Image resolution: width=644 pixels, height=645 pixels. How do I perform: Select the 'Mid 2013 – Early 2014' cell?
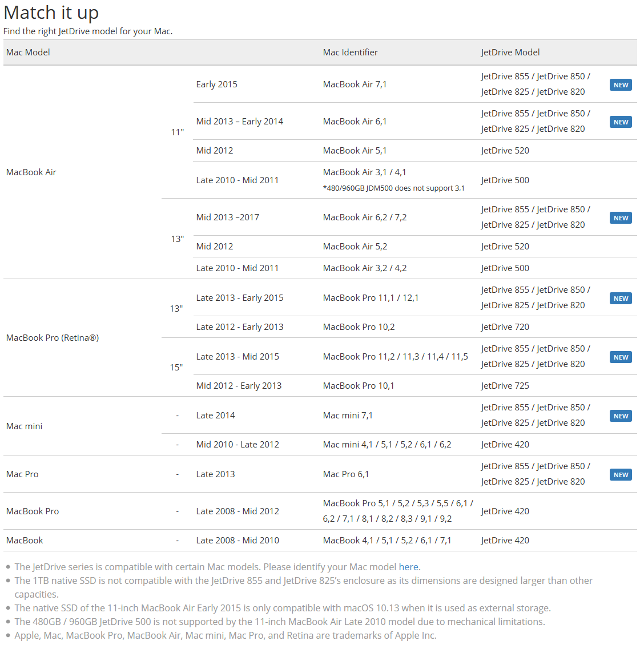(x=240, y=122)
